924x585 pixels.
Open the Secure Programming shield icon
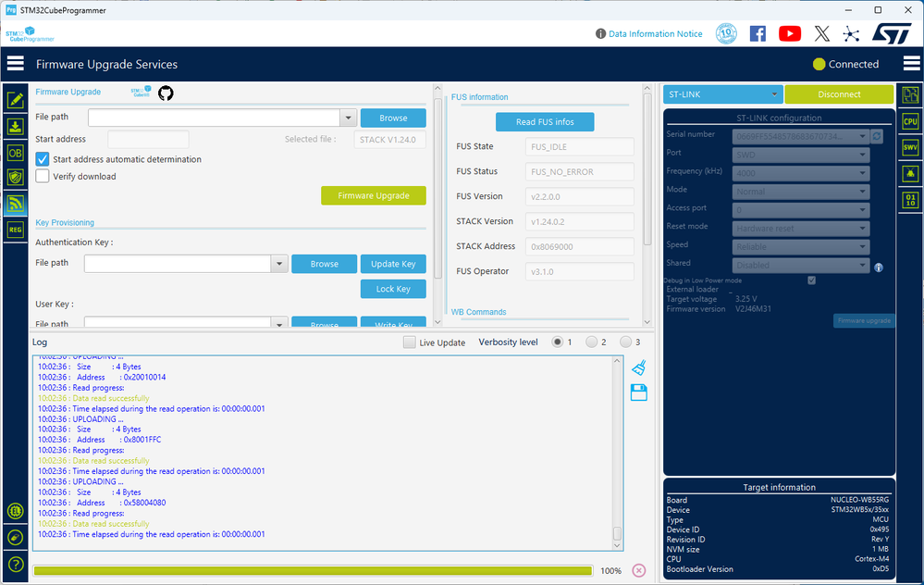click(16, 178)
